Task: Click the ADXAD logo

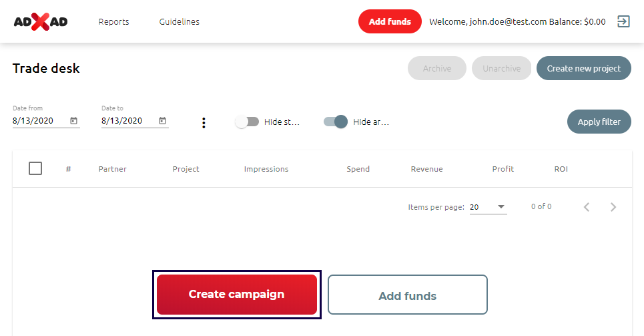Action: (x=41, y=21)
